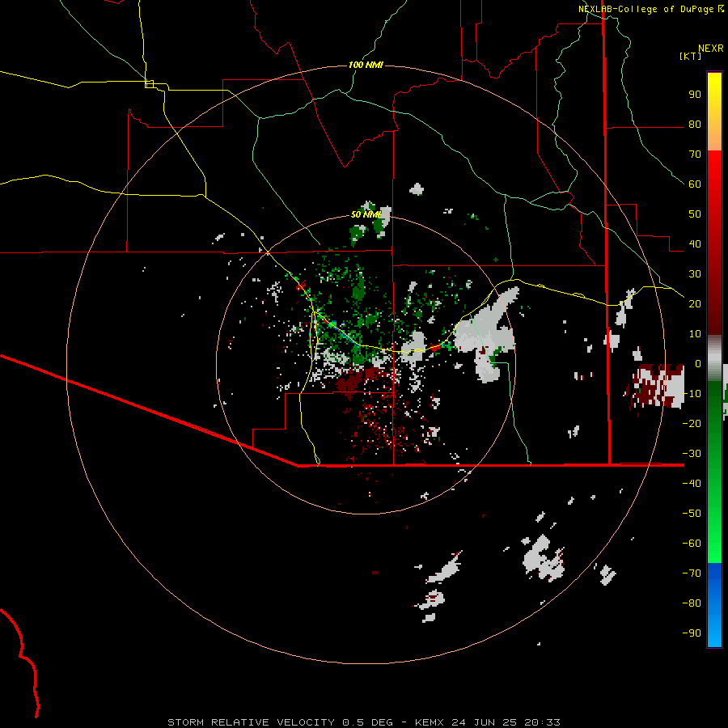Click the [KT] units label
Screen dimensions: 728x728
click(x=691, y=56)
